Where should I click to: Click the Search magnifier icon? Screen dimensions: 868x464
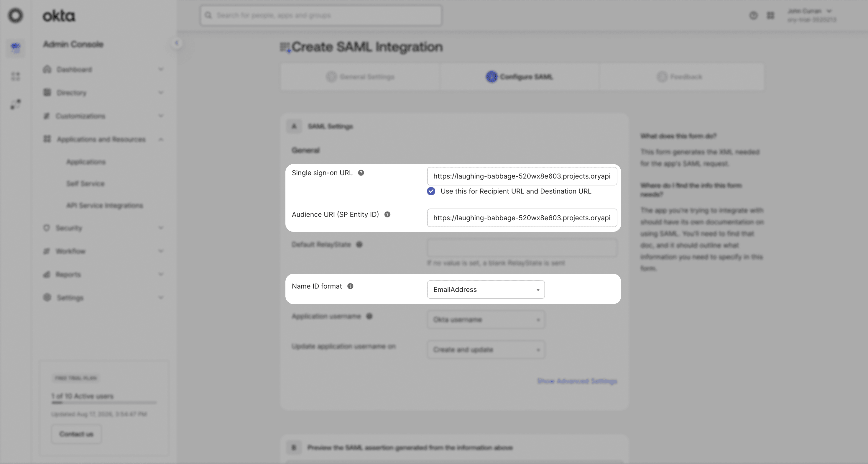[x=208, y=16]
